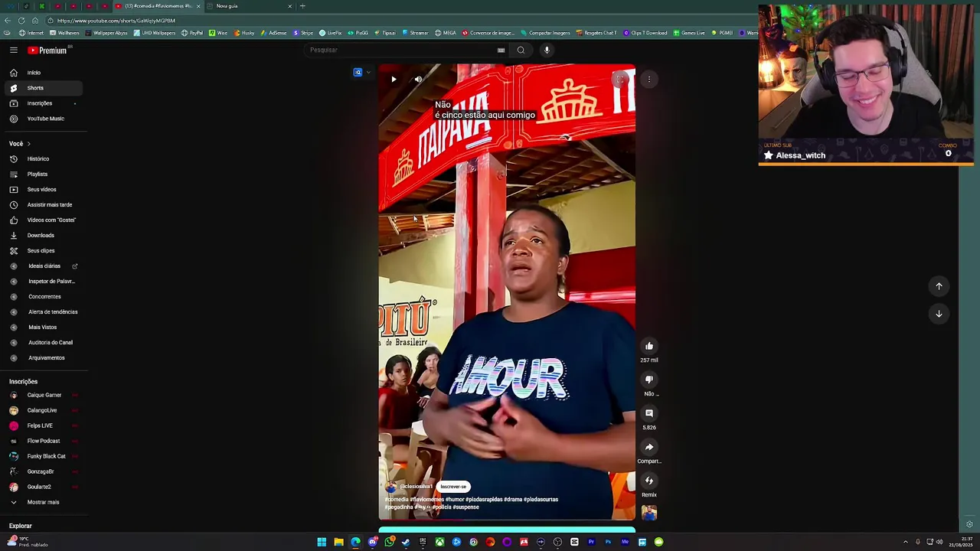The image size is (980, 551).
Task: Mute the Short's volume speaker
Action: pyautogui.click(x=418, y=79)
